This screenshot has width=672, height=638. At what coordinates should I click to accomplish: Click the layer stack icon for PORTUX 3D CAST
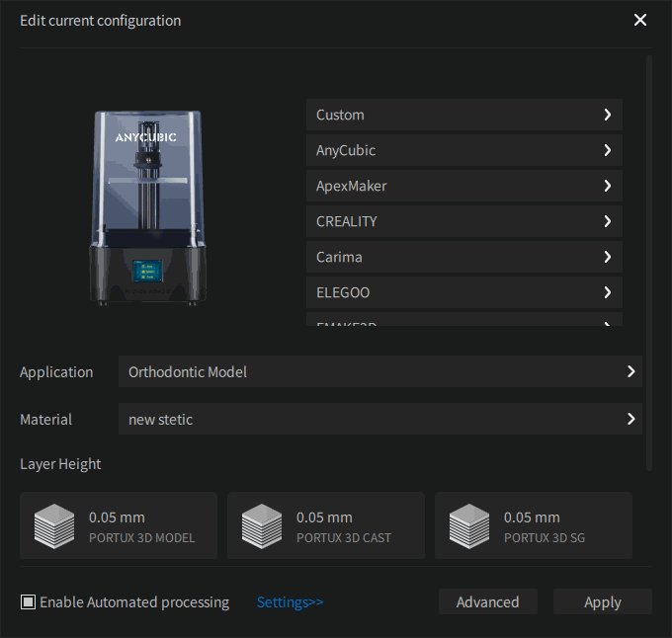pyautogui.click(x=262, y=526)
